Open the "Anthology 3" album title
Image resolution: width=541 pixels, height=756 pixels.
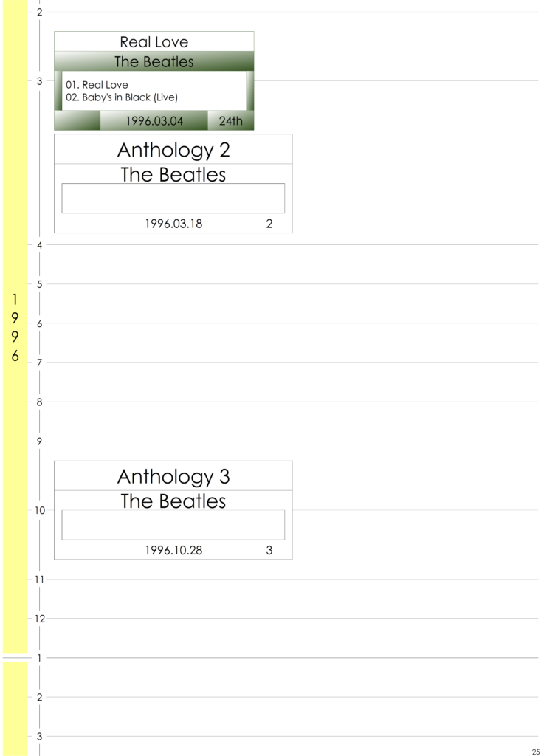coord(173,476)
